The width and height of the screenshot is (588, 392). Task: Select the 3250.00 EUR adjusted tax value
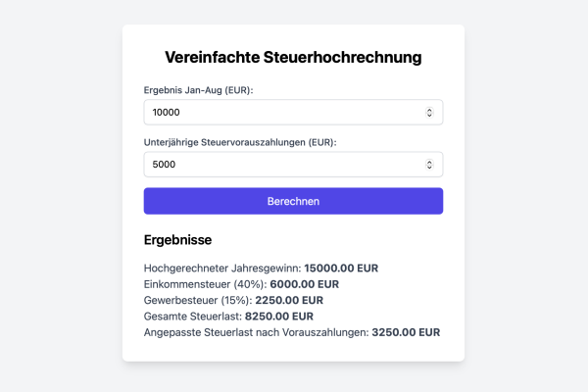click(x=406, y=333)
